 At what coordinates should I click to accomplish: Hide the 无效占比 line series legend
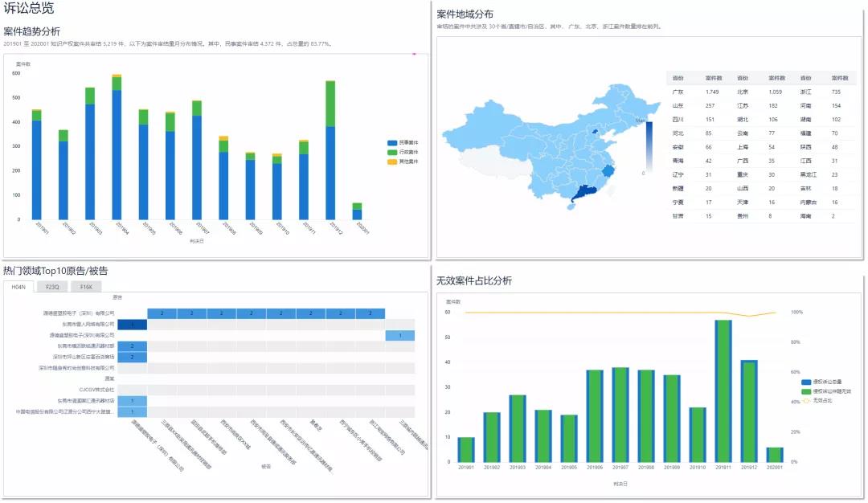tap(817, 400)
